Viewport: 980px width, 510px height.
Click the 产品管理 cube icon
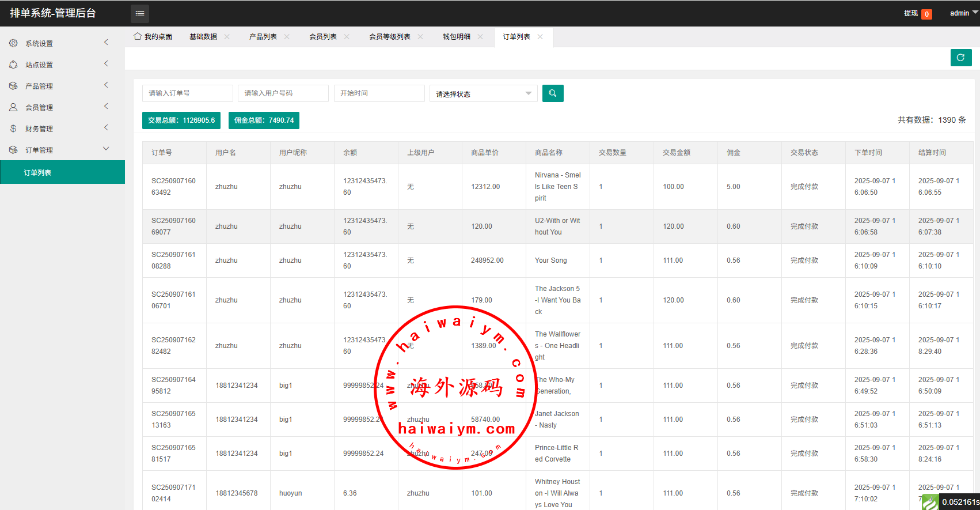pos(13,86)
